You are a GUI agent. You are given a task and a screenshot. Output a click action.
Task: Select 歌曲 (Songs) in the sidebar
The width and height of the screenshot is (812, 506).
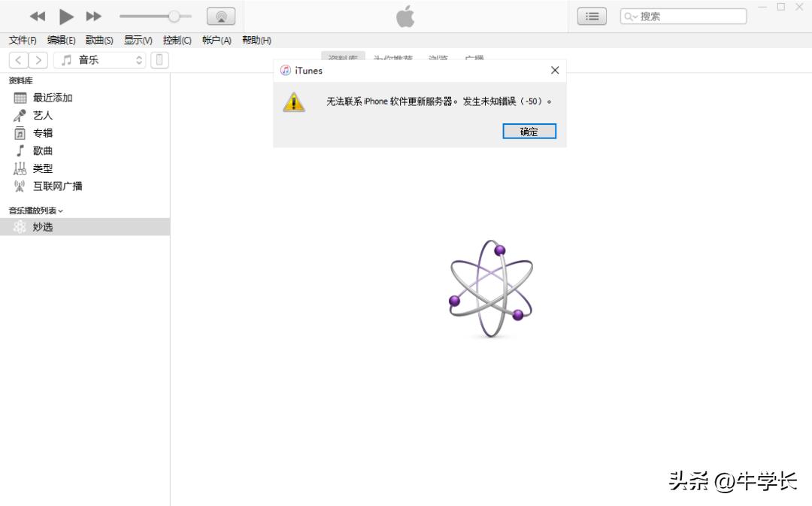pyautogui.click(x=42, y=150)
